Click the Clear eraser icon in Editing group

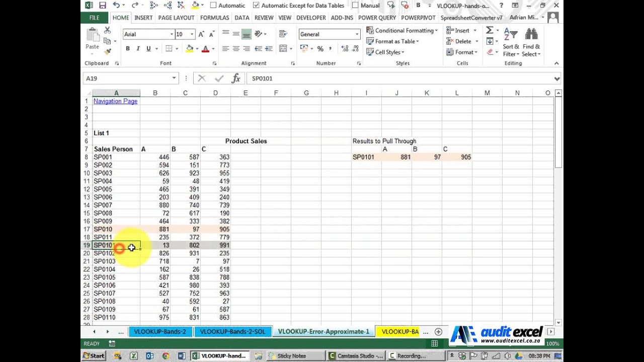click(490, 52)
